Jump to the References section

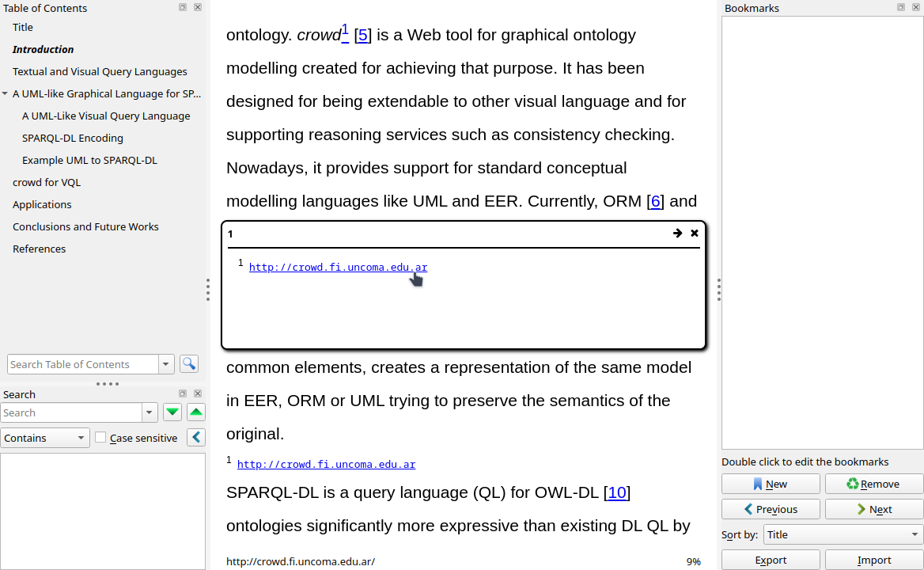pyautogui.click(x=39, y=249)
